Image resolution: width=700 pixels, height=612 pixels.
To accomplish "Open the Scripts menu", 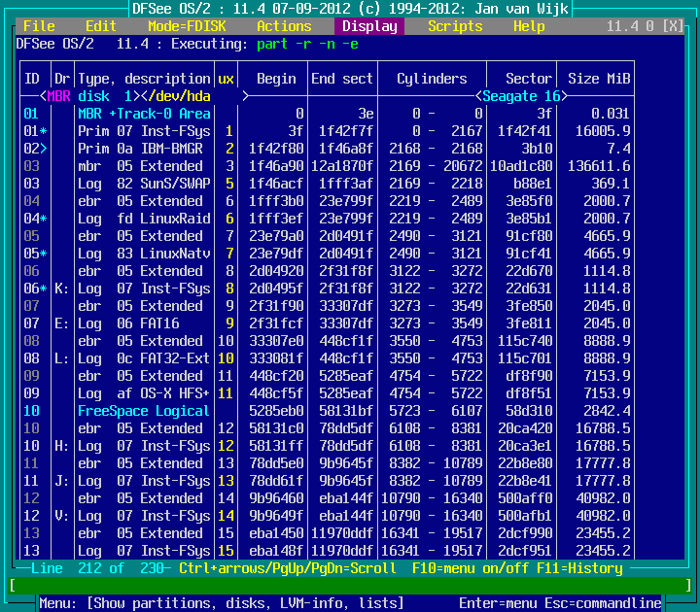I will (455, 26).
